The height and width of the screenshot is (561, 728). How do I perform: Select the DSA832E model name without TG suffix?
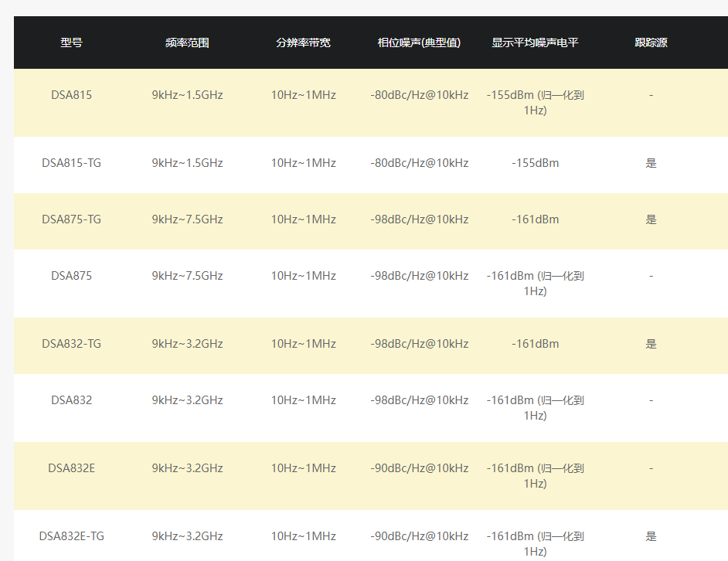72,468
